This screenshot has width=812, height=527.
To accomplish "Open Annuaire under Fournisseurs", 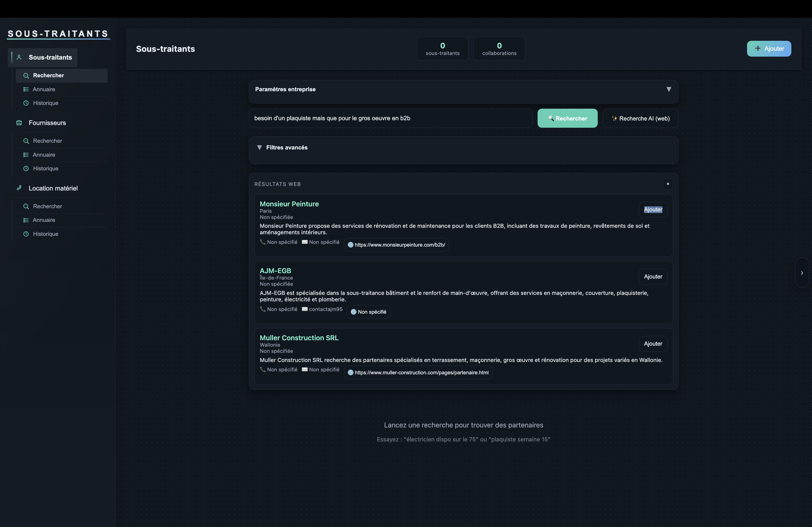I will [x=44, y=155].
